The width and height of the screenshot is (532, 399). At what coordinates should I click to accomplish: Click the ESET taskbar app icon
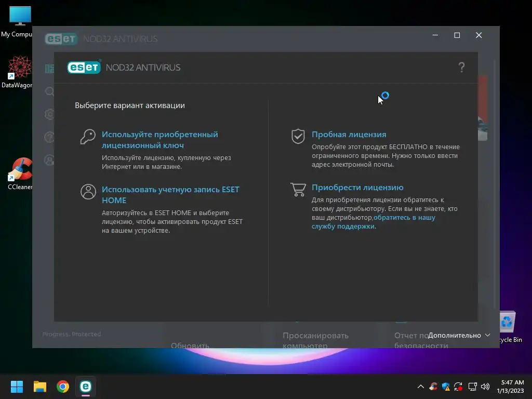pyautogui.click(x=86, y=387)
